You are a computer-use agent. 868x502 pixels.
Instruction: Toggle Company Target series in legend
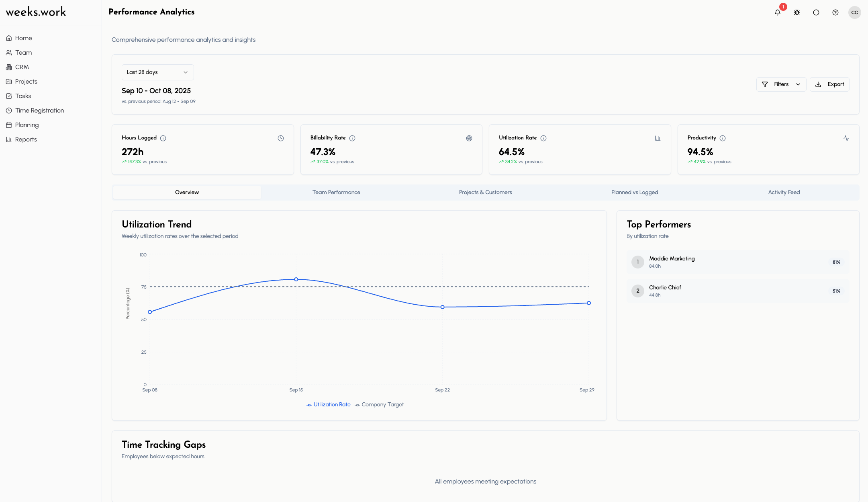pyautogui.click(x=379, y=405)
